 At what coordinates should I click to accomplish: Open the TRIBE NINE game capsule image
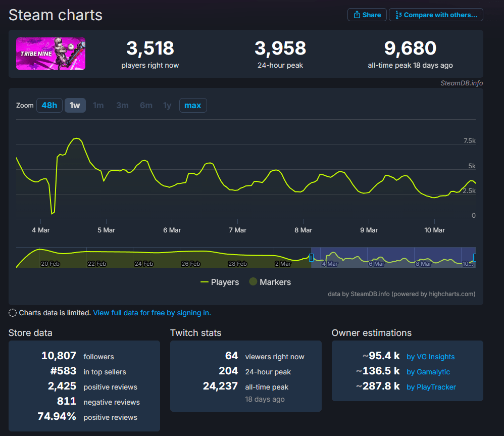51,53
